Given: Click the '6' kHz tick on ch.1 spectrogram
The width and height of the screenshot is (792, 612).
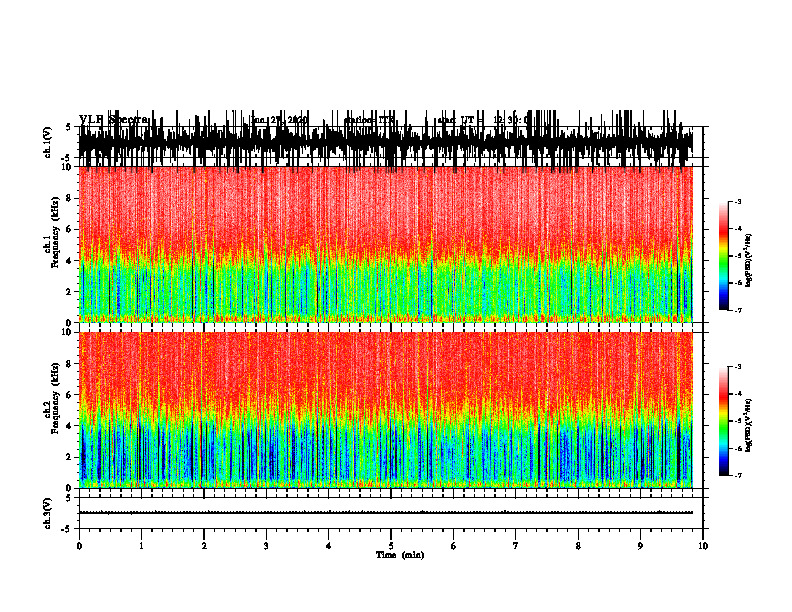Looking at the screenshot, I should point(70,229).
